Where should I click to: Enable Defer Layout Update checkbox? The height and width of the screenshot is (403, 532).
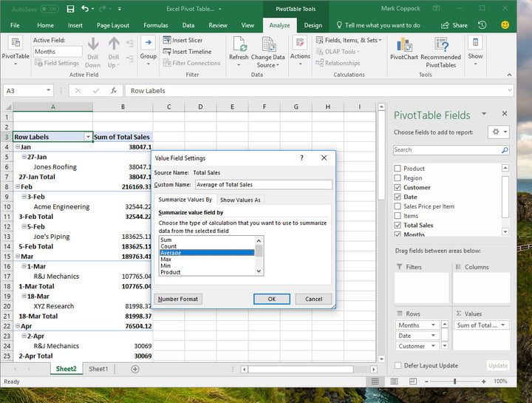(x=398, y=365)
